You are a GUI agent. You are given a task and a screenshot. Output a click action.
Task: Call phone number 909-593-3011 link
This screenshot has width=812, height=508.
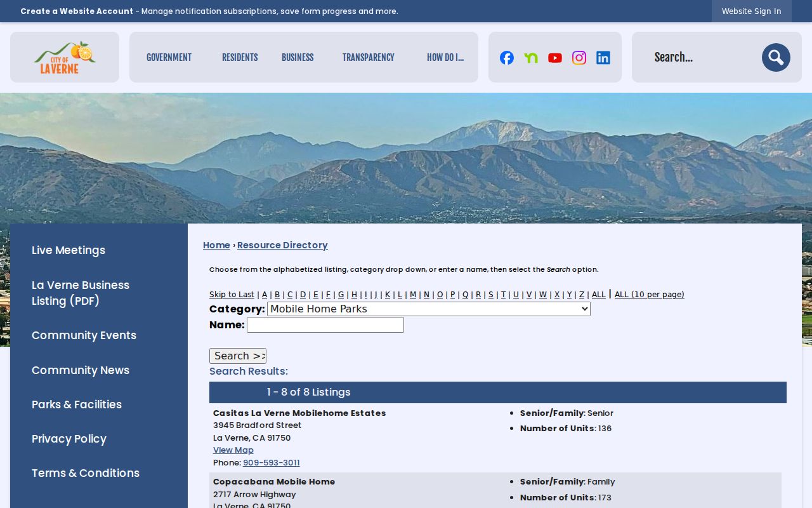coord(272,463)
